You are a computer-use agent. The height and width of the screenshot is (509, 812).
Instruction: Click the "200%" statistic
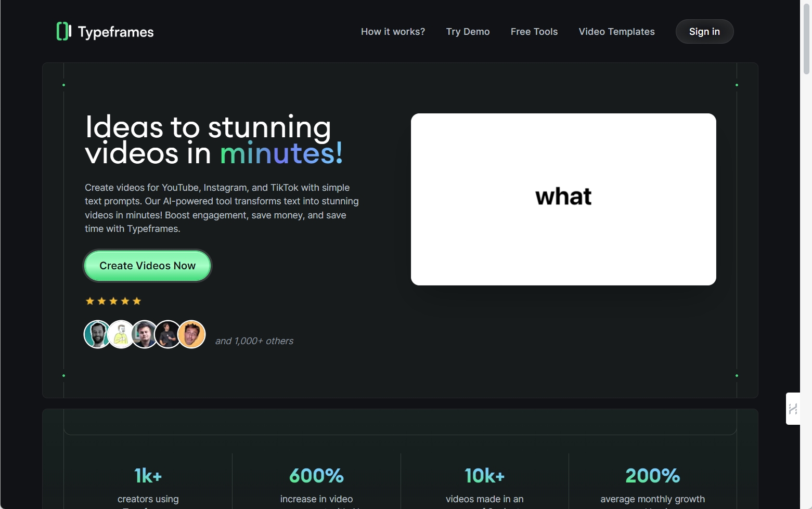tap(653, 476)
